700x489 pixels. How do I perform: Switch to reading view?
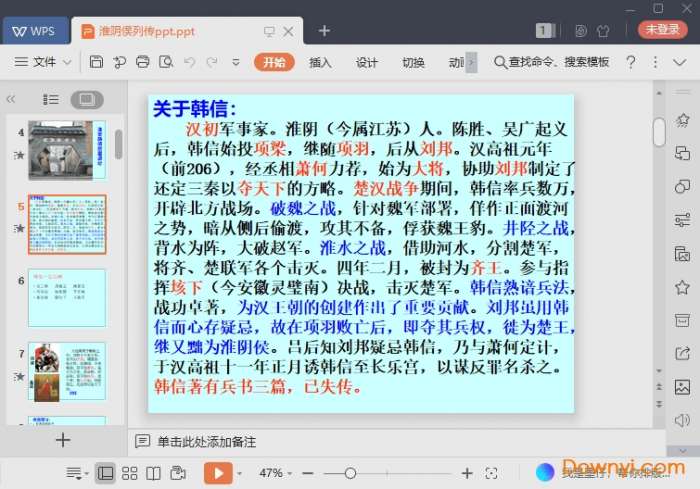coord(153,473)
